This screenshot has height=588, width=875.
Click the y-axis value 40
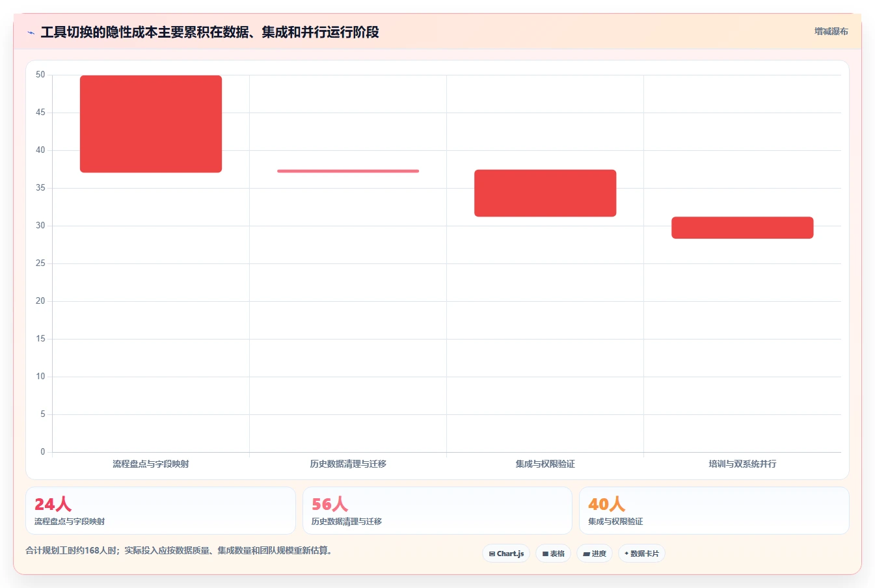point(40,150)
